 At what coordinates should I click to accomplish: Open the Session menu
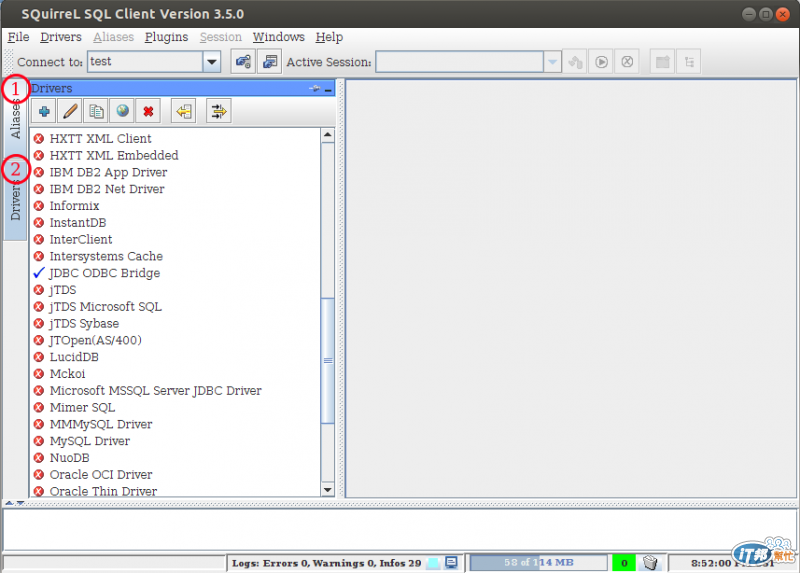point(220,37)
